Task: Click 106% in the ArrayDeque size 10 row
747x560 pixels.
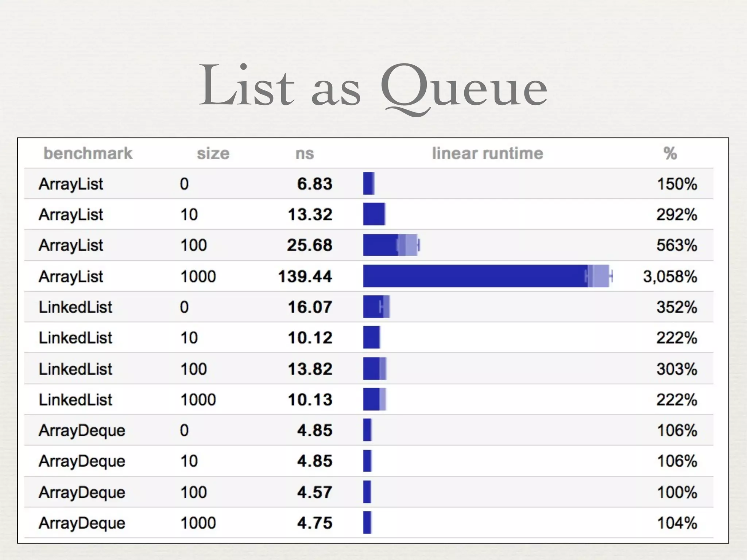Action: pos(677,461)
